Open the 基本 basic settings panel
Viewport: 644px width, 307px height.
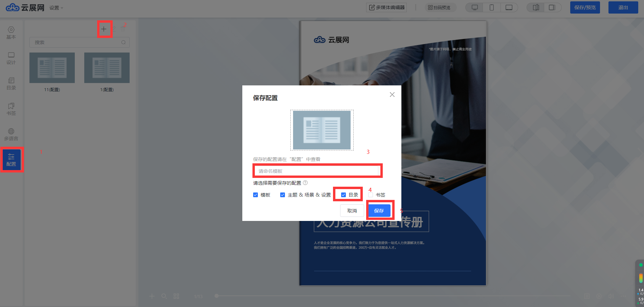click(11, 33)
